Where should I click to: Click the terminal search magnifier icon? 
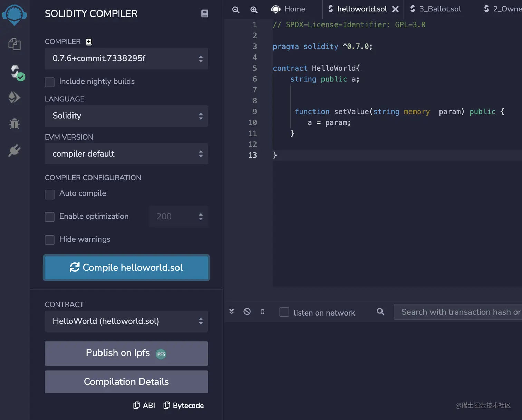point(380,312)
